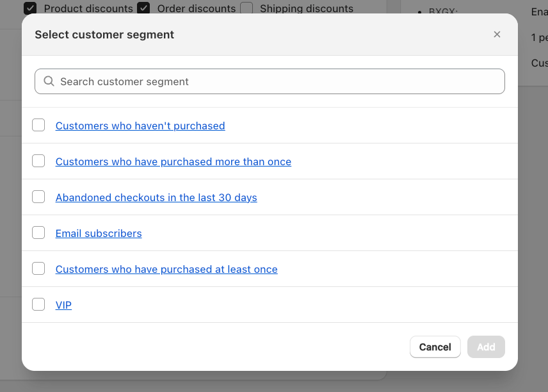Visit Customers who have purchased at least once link
Viewport: 548px width, 392px height.
[166, 269]
